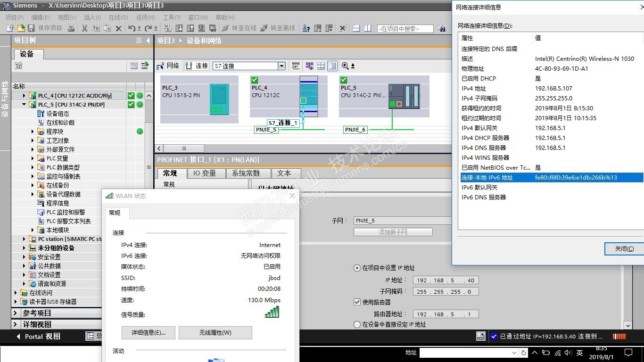Click the split editor vertically icon
The image size is (644, 362).
point(368,28)
